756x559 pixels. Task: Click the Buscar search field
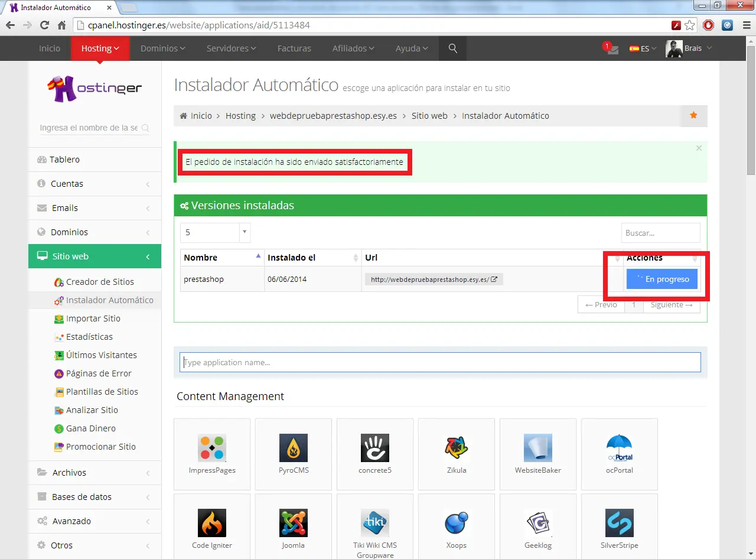[660, 233]
